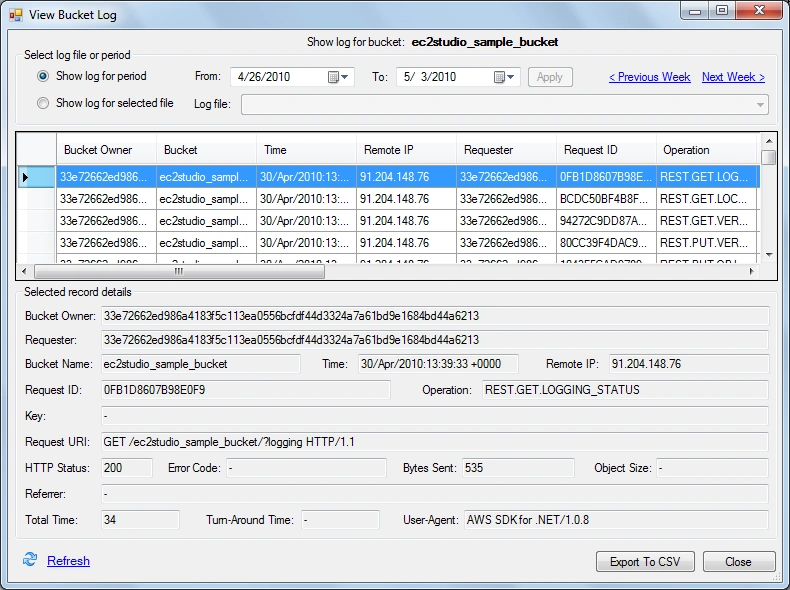
Task: Click the Request URI field
Action: coord(435,442)
